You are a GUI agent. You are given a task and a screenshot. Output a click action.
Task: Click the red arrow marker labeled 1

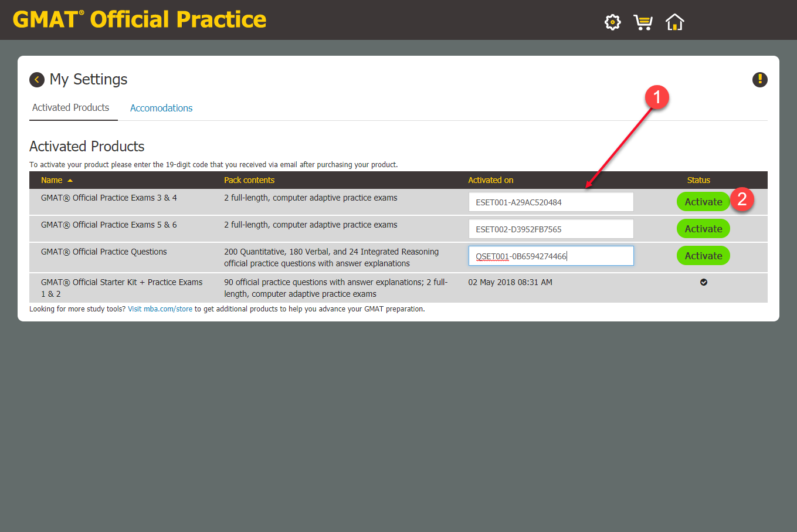click(x=657, y=98)
